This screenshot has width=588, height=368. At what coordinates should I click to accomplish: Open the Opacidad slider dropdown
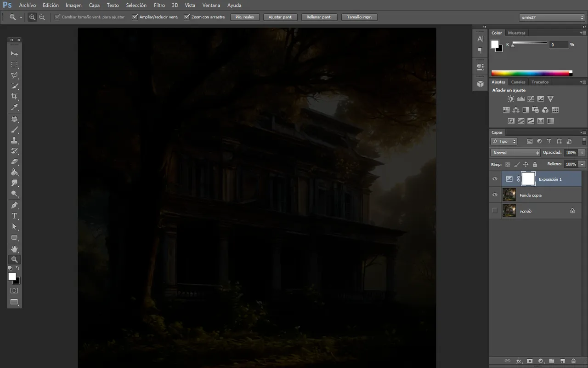coord(582,153)
